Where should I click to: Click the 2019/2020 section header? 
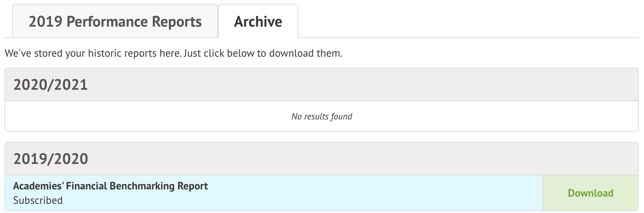(x=321, y=159)
